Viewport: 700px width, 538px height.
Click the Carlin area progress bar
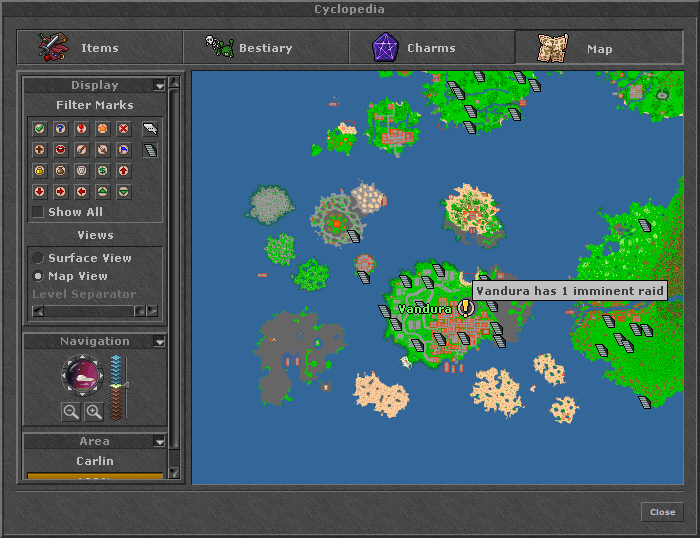click(x=95, y=476)
